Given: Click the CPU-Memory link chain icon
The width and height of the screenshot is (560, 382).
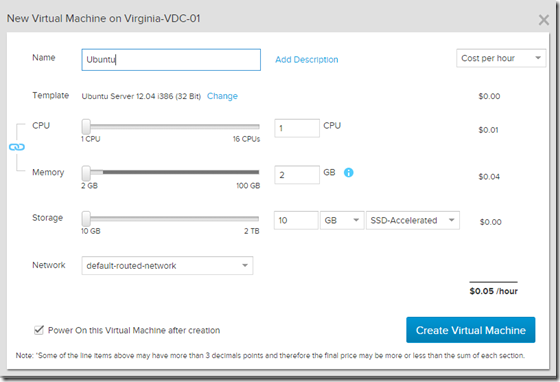Looking at the screenshot, I should click(x=17, y=147).
